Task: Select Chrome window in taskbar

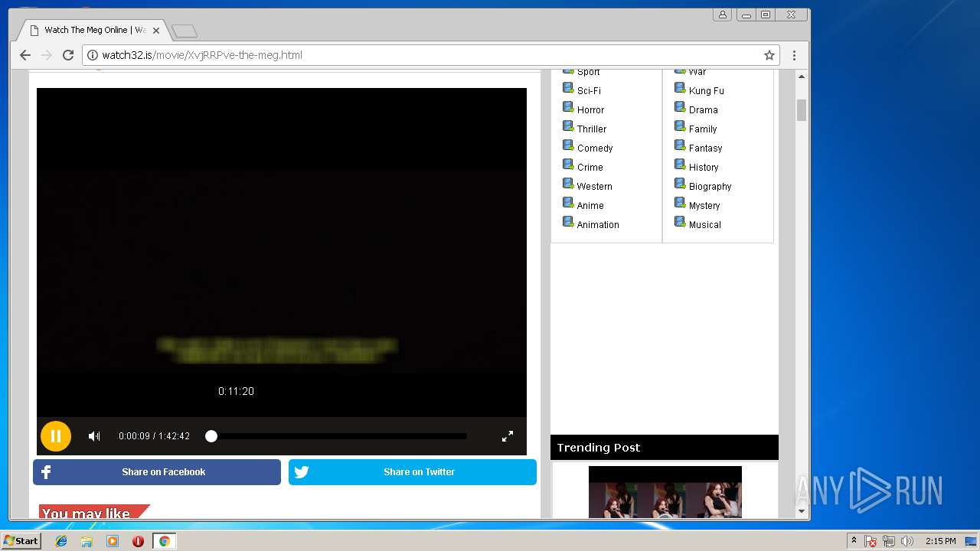Action: coord(164,541)
